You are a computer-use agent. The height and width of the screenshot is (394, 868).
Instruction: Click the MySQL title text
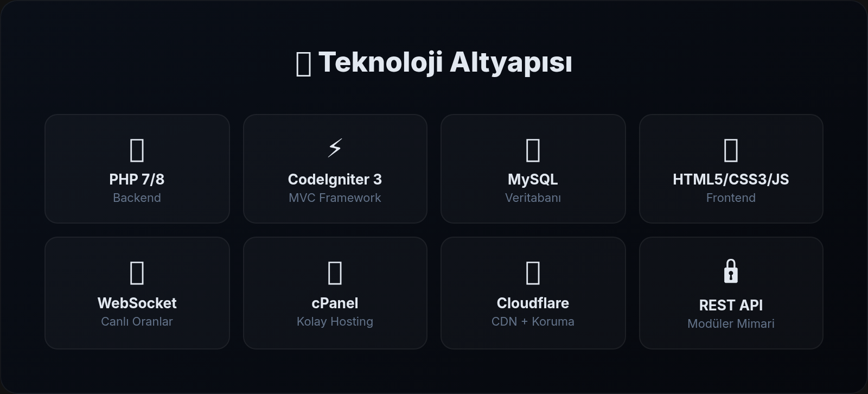pos(533,180)
